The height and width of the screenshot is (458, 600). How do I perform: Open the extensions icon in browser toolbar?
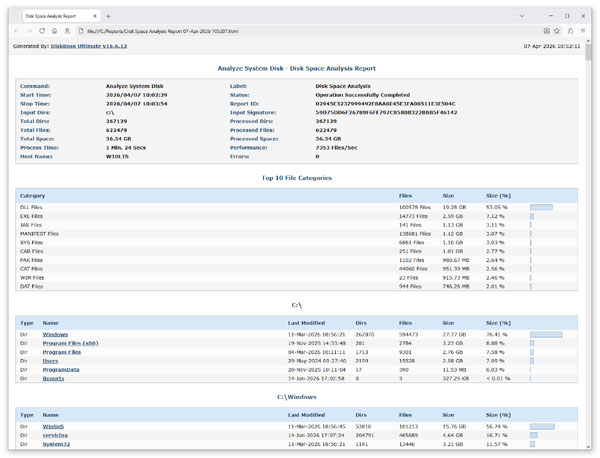[x=571, y=31]
